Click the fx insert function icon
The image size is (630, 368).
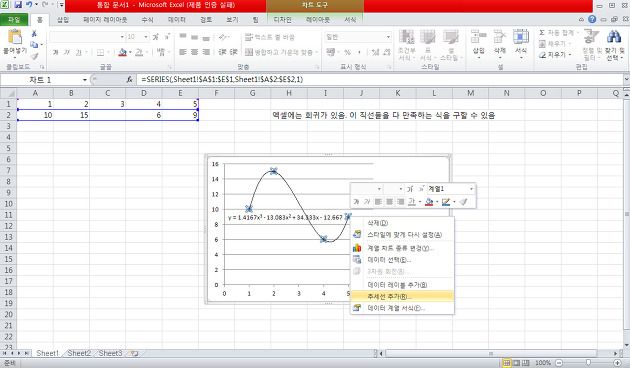(129, 80)
